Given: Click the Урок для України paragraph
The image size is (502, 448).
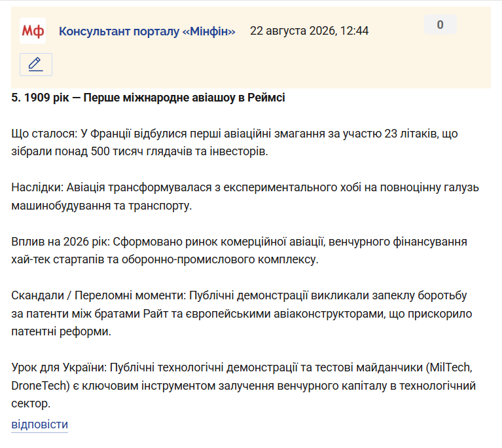Looking at the screenshot, I should click(x=243, y=385).
